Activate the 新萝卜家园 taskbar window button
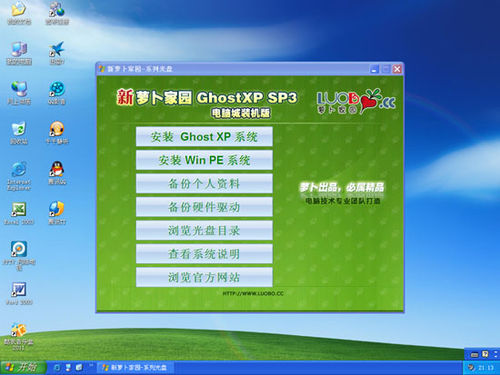The width and height of the screenshot is (500, 375). click(x=135, y=368)
